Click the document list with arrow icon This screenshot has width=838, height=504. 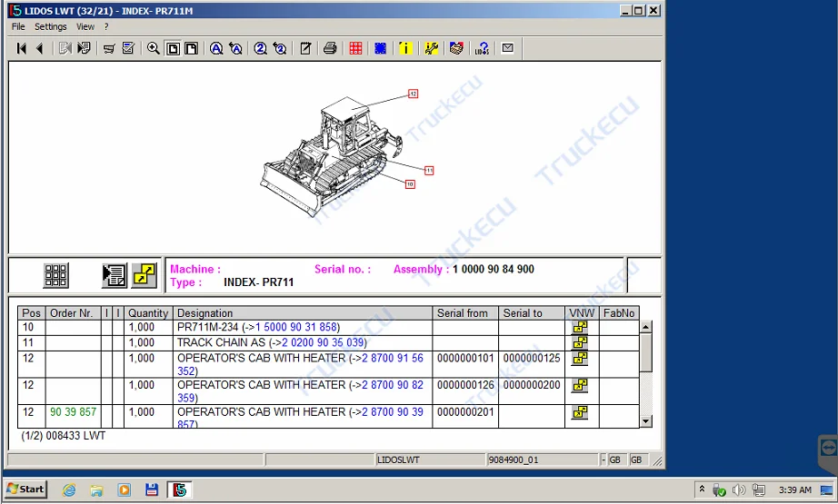pyautogui.click(x=84, y=49)
